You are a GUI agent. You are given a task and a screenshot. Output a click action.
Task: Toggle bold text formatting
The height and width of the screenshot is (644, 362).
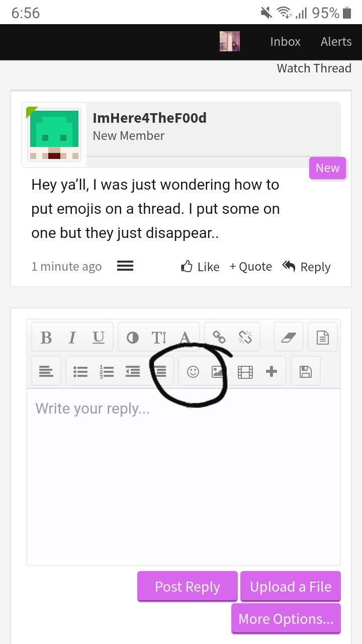[46, 338]
